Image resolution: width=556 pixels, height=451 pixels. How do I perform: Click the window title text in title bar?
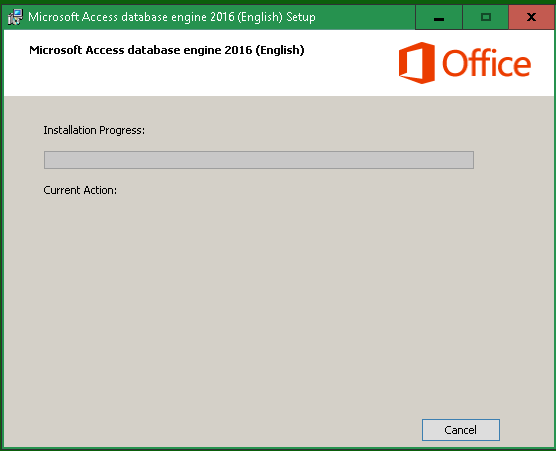(172, 17)
